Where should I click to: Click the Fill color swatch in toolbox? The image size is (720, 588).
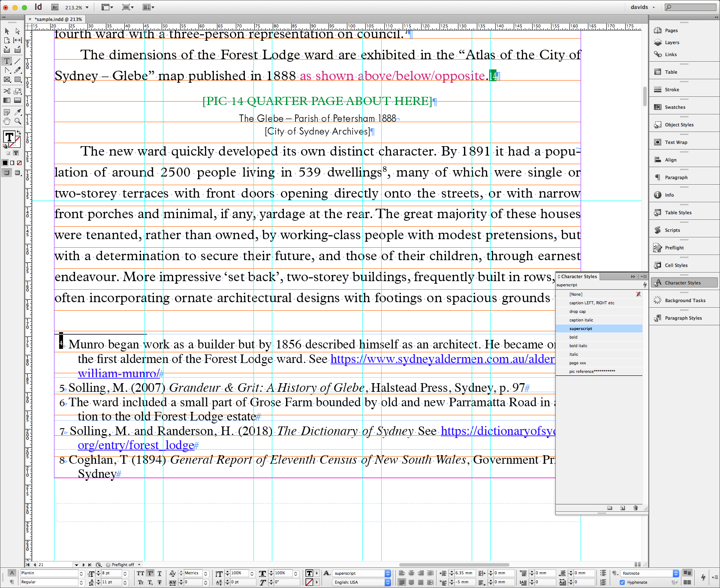pyautogui.click(x=9, y=137)
